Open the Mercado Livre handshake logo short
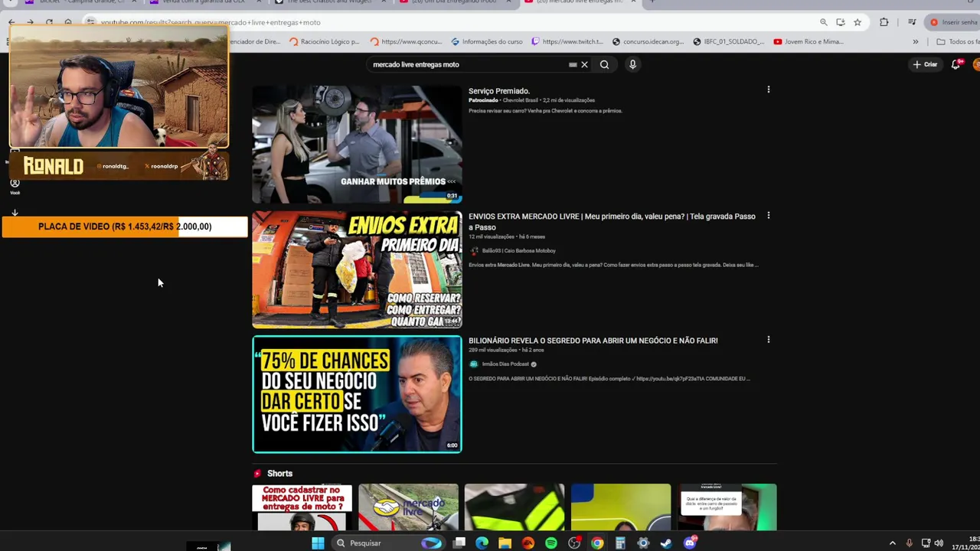The image size is (980, 551). pos(408,507)
